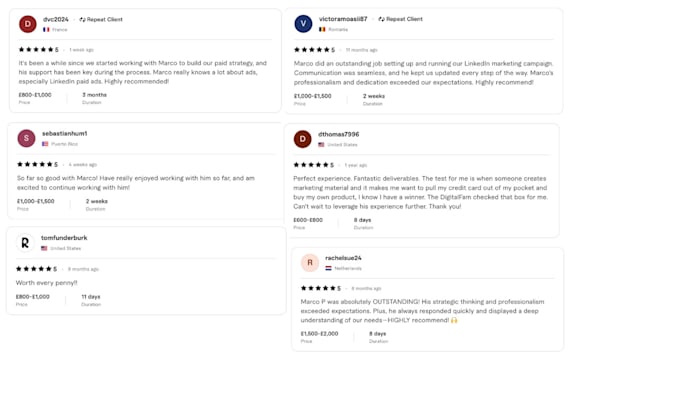This screenshot has width=680, height=409.
Task: Open the dthomas7996 username link
Action: click(x=339, y=134)
